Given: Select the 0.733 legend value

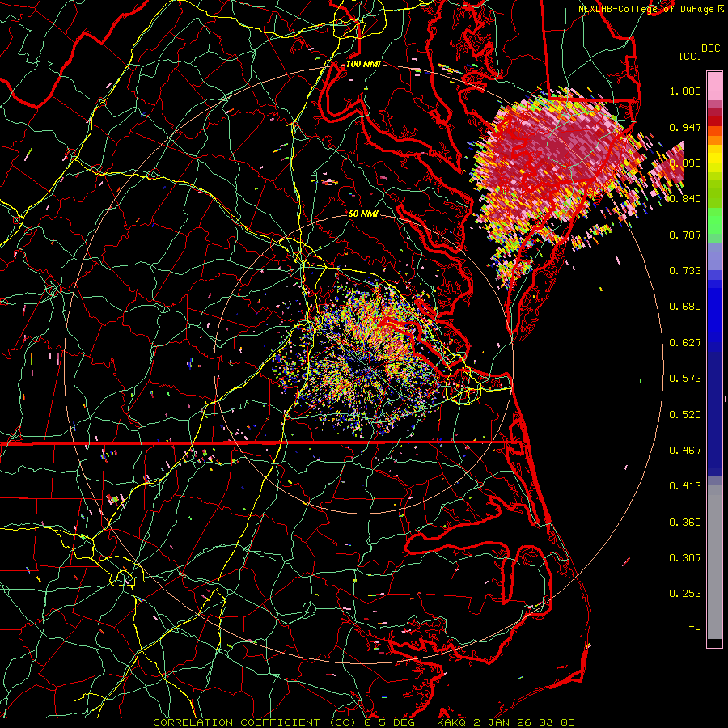Looking at the screenshot, I should pyautogui.click(x=685, y=271).
